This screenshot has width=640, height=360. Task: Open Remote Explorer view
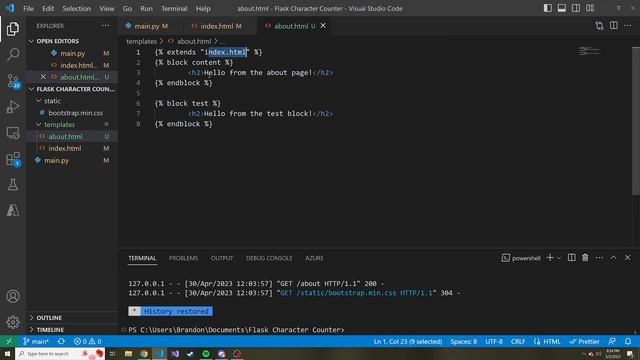(13, 133)
